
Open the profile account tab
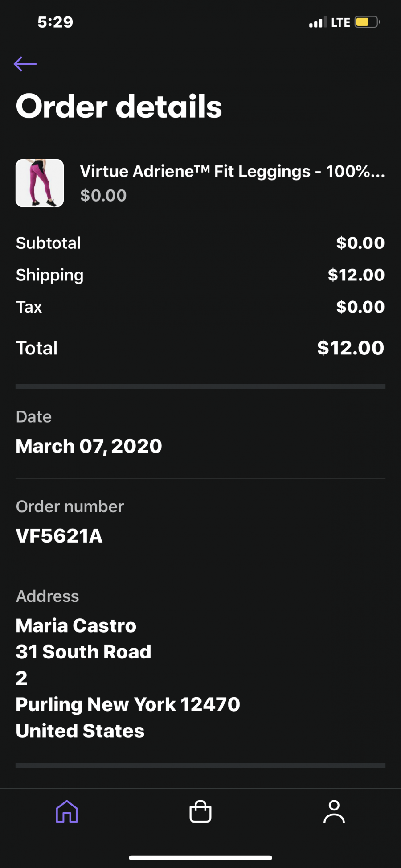click(334, 811)
